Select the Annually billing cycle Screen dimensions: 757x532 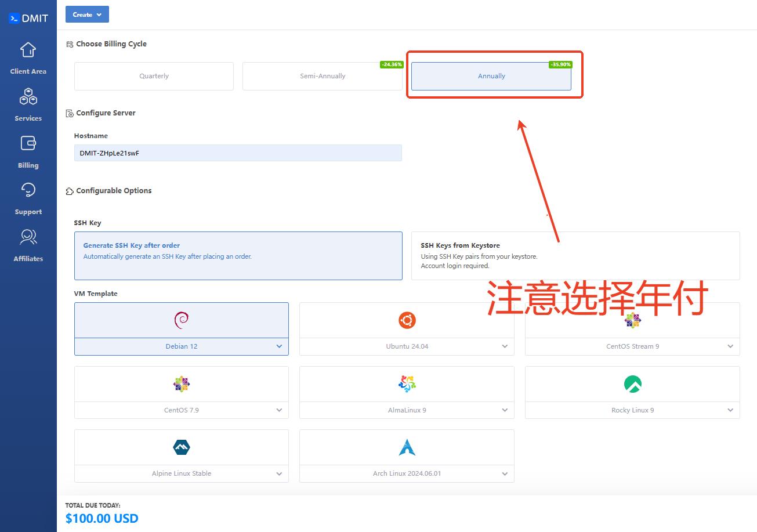click(x=491, y=76)
